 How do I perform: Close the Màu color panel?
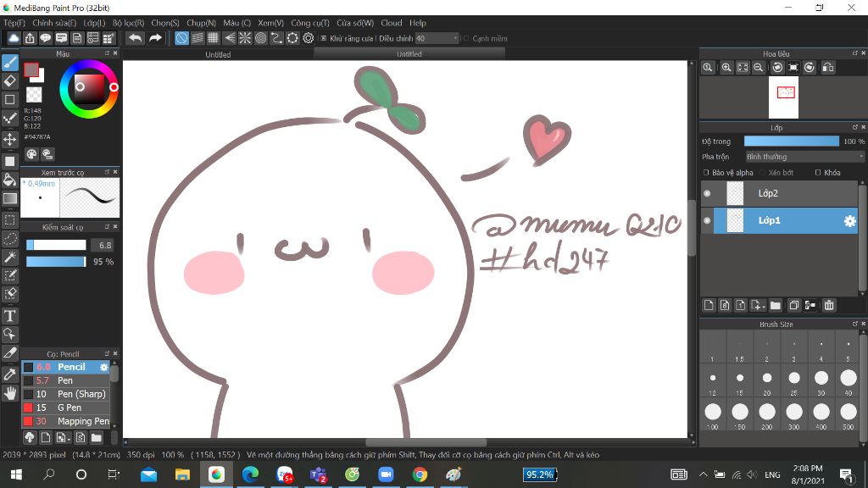[x=115, y=53]
